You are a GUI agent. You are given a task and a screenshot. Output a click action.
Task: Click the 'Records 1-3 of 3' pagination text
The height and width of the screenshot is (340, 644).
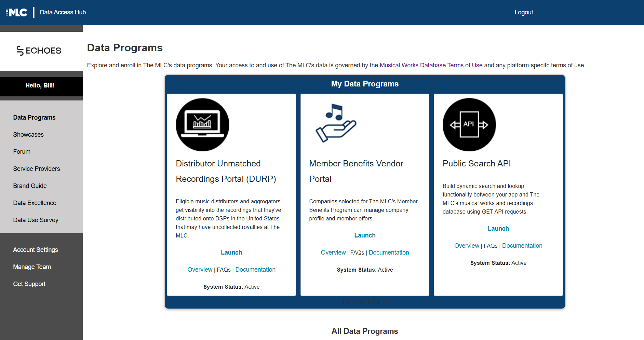coord(365,302)
